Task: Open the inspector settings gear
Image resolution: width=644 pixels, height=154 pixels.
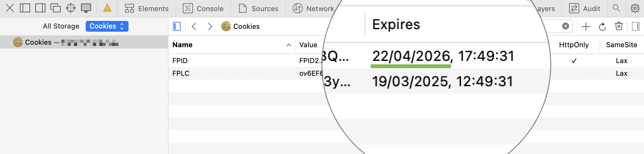Action: pos(635,8)
